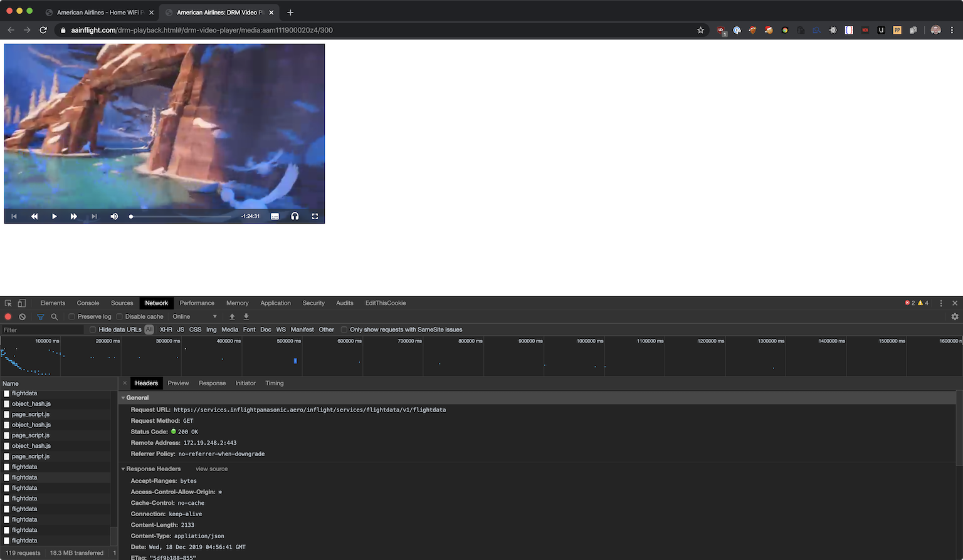Viewport: 963px width, 560px height.
Task: Rewind the video with the rewind icon
Action: pyautogui.click(x=34, y=216)
